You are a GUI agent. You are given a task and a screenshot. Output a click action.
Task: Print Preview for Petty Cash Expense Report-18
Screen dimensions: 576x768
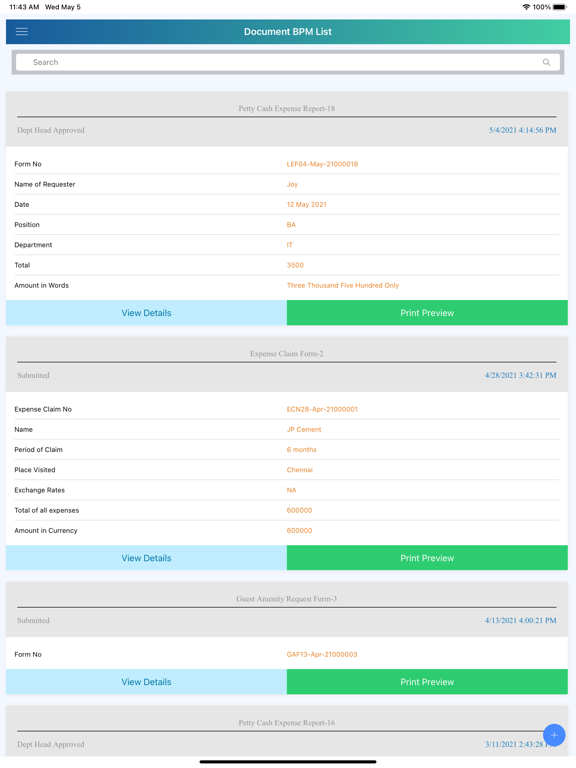427,313
